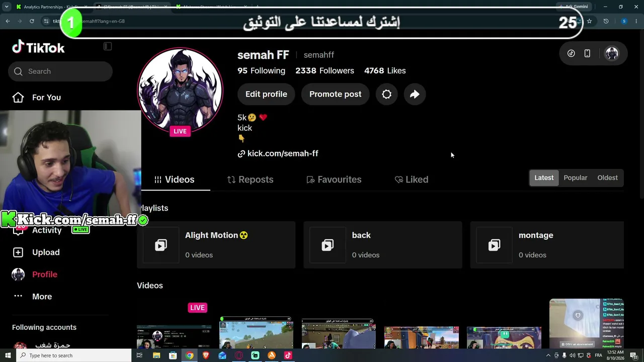
Task: Switch to the Liked tab
Action: [x=412, y=179]
